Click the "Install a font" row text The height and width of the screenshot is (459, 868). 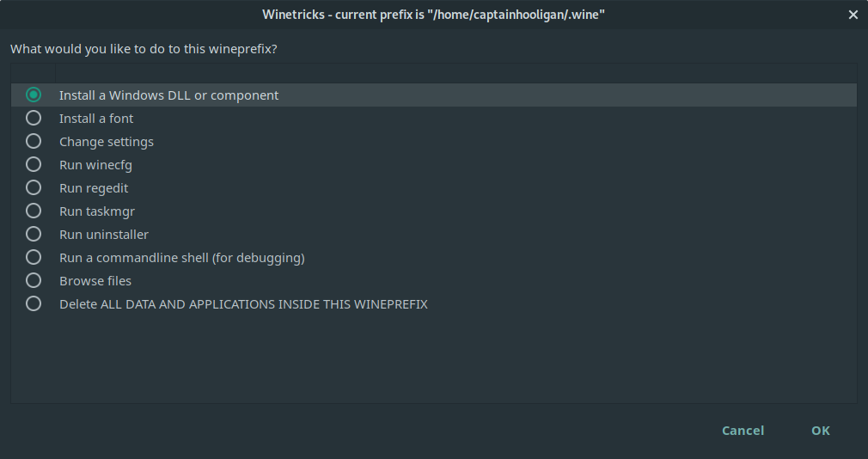point(96,119)
